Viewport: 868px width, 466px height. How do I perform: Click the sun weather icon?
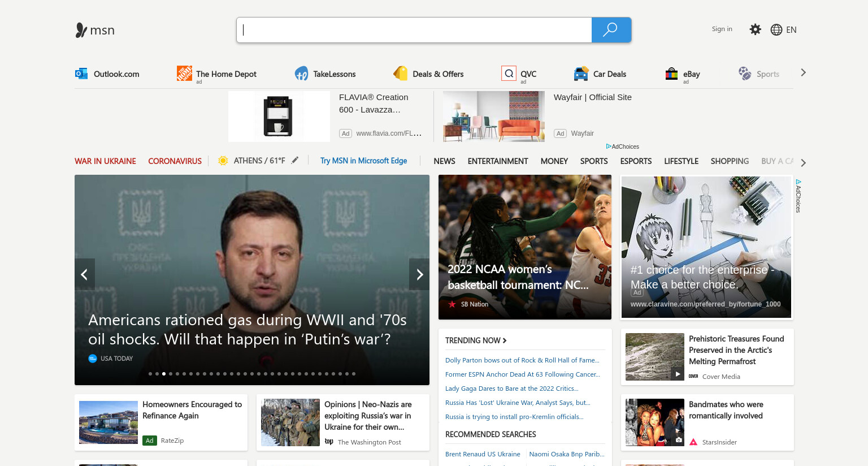[223, 161]
